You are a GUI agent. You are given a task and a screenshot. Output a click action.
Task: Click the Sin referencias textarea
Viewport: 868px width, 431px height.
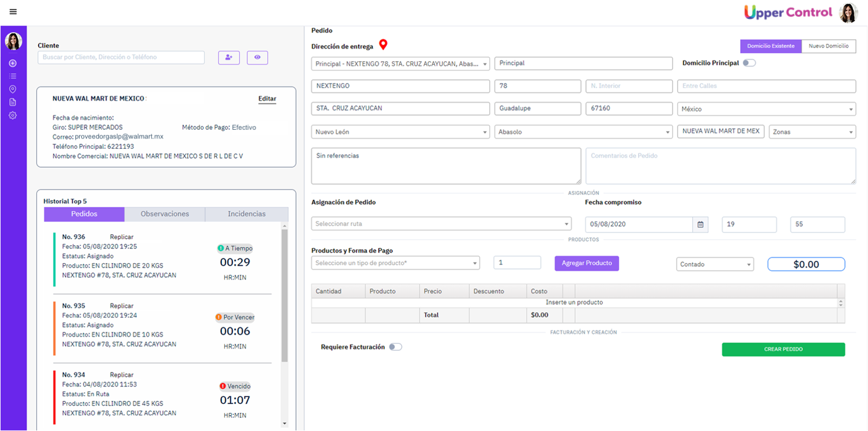pyautogui.click(x=446, y=166)
